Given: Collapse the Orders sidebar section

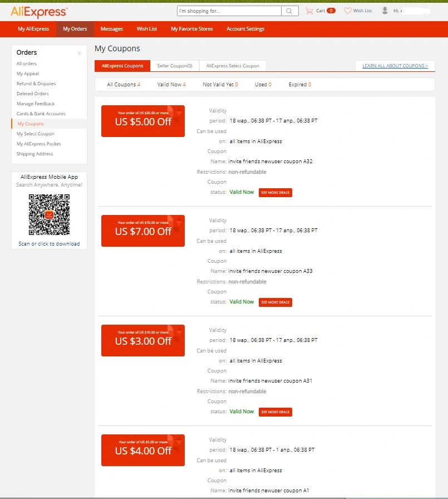Looking at the screenshot, I should [80, 53].
